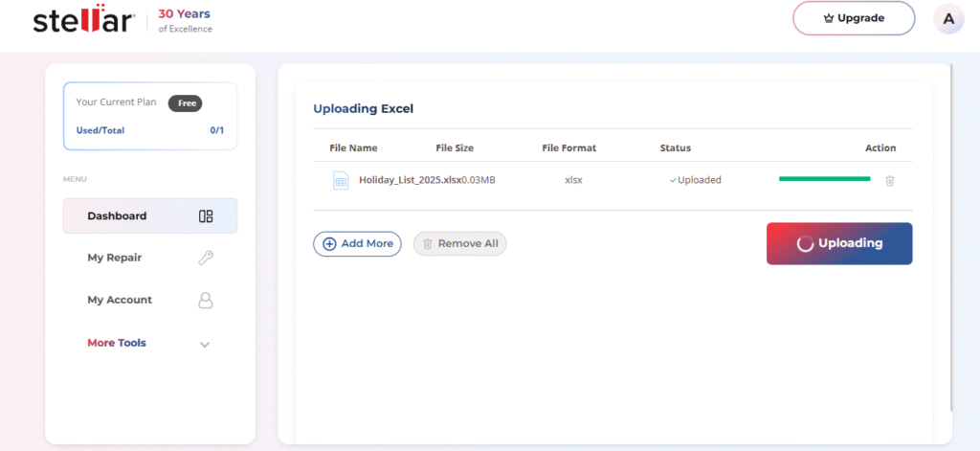Screen dimensions: 980x451
Task: Click the Dashboard grid icon
Action: [206, 216]
